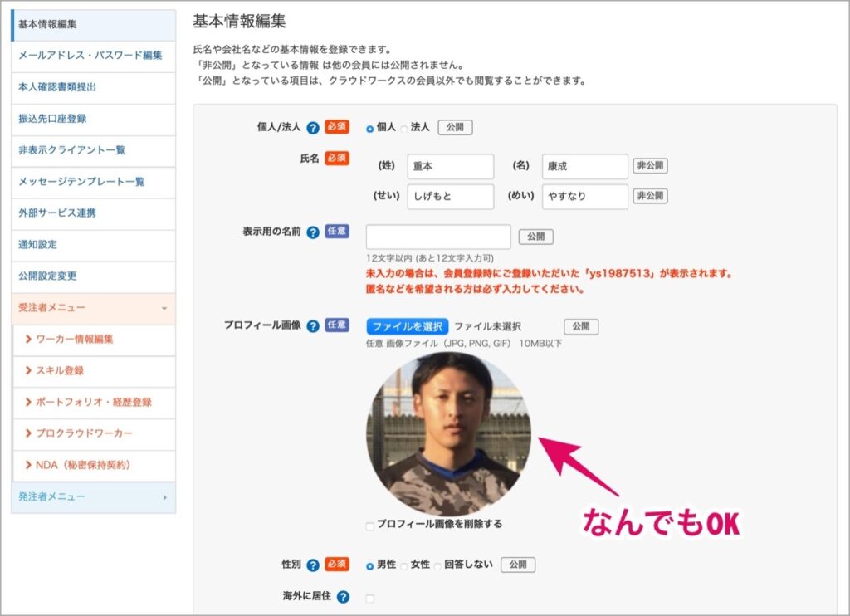This screenshot has height=616, width=850.
Task: Click 公開 button beside 性別 options
Action: 518,565
